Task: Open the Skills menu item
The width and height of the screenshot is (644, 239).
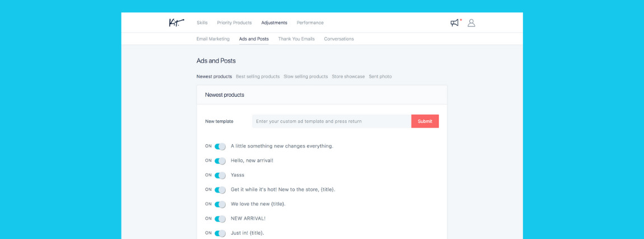Action: coord(202,23)
